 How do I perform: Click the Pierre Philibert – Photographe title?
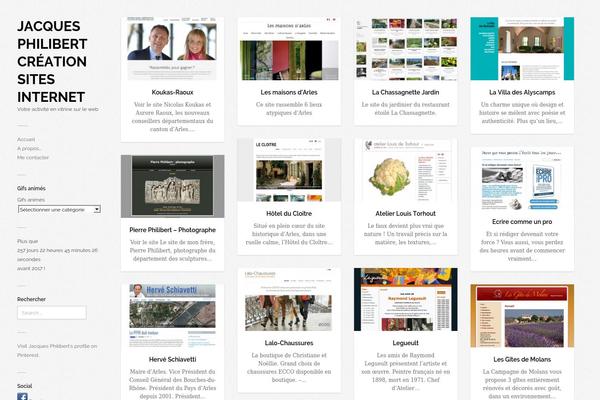(x=173, y=230)
